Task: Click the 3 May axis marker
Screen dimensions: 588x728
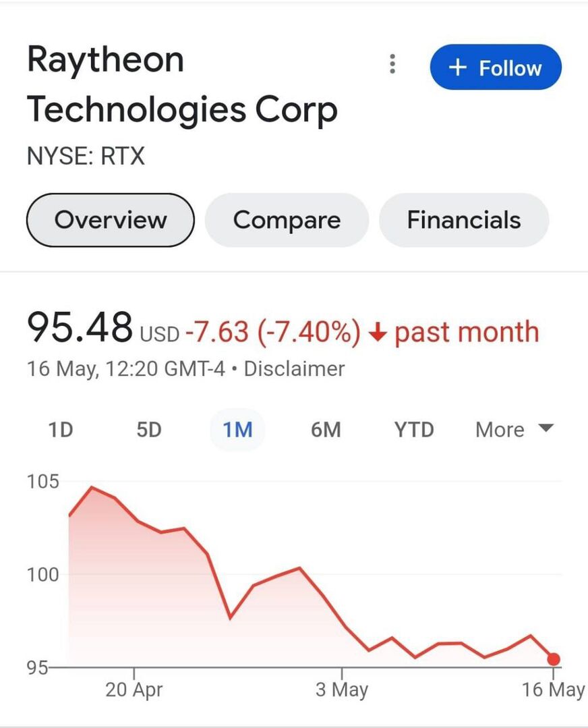Action: (x=342, y=690)
